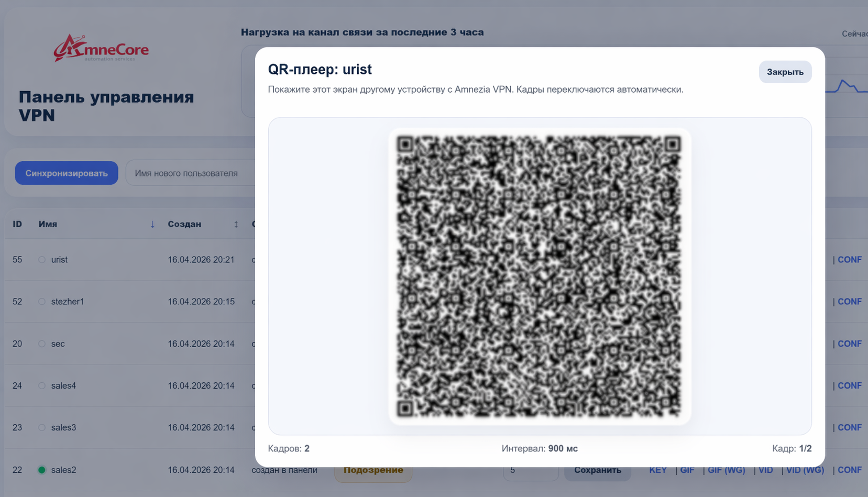The height and width of the screenshot is (497, 868).
Task: Click the 'Интервал: 900 мс' label
Action: pos(540,449)
